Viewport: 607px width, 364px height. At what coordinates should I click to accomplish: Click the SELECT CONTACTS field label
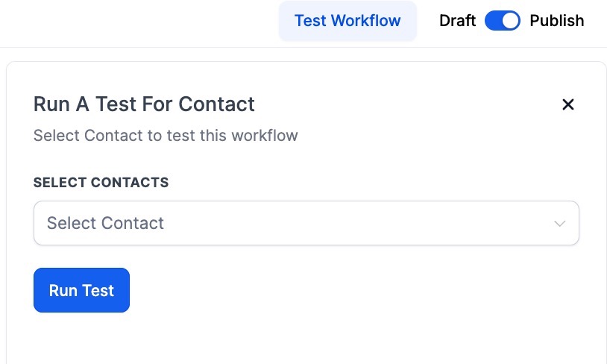101,183
